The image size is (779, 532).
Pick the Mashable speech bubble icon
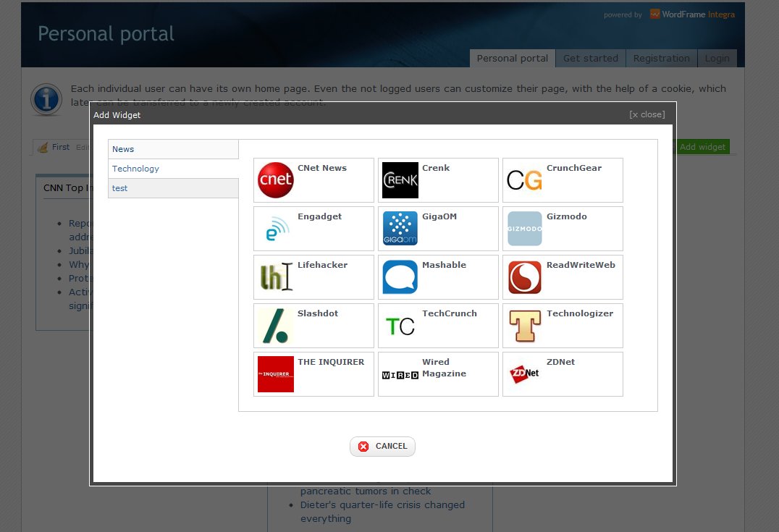coord(400,276)
